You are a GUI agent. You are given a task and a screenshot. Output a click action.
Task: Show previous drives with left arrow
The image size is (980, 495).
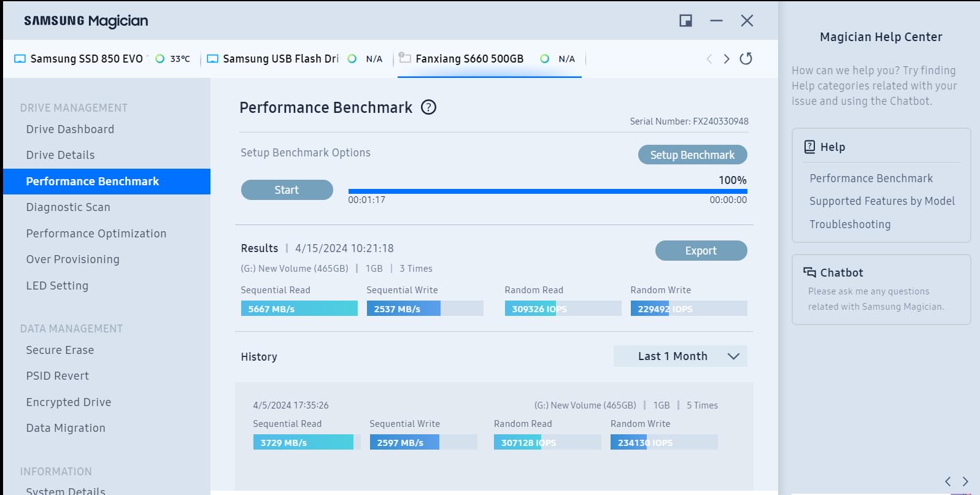[x=709, y=59]
